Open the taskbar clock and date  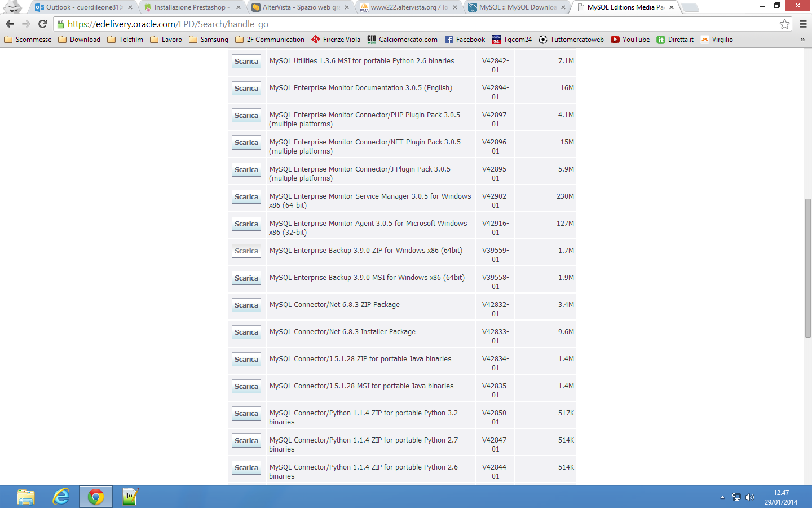pos(781,497)
